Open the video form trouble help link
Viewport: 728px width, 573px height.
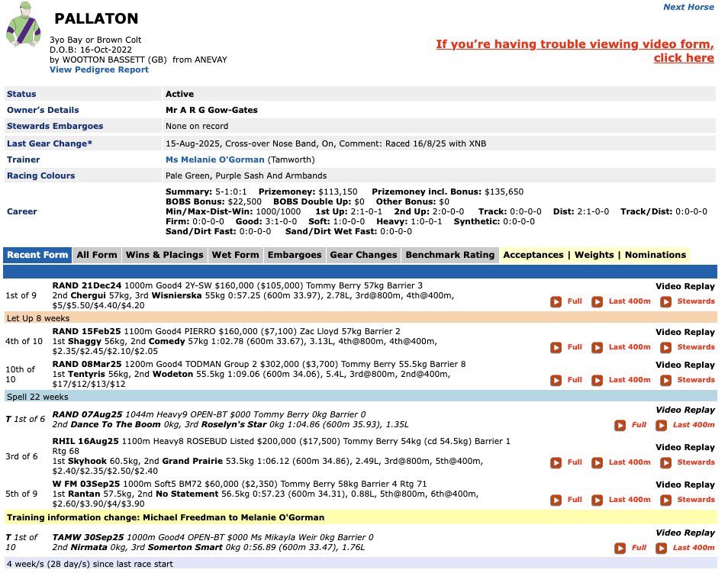click(x=575, y=51)
